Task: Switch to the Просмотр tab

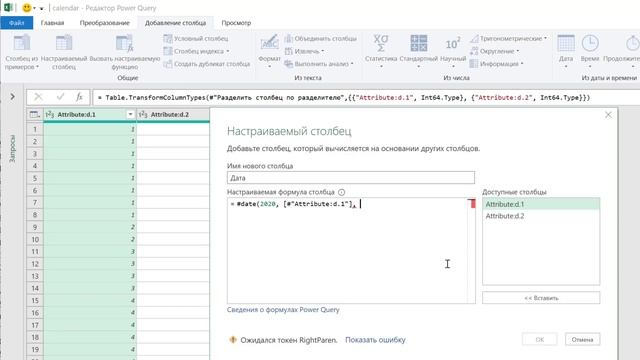Action: [x=236, y=23]
